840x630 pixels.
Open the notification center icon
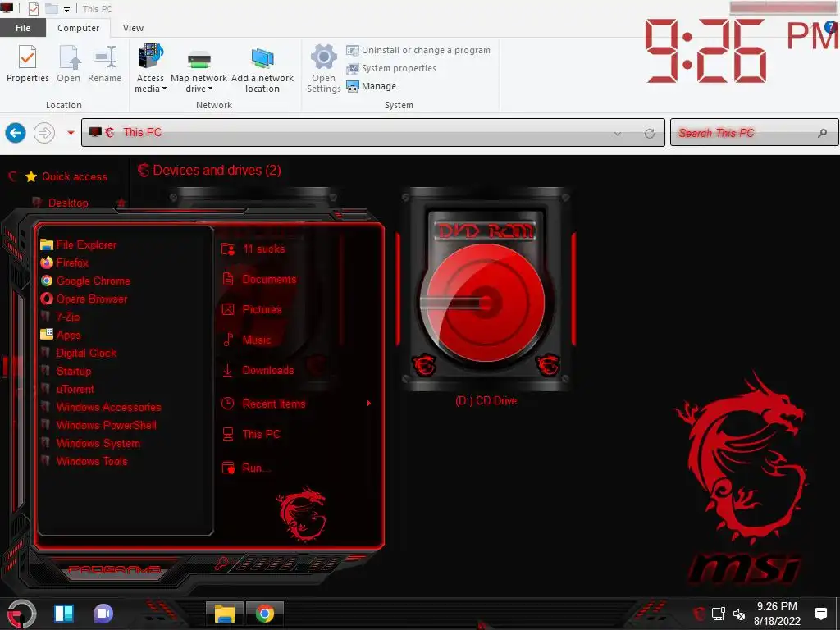click(x=820, y=614)
